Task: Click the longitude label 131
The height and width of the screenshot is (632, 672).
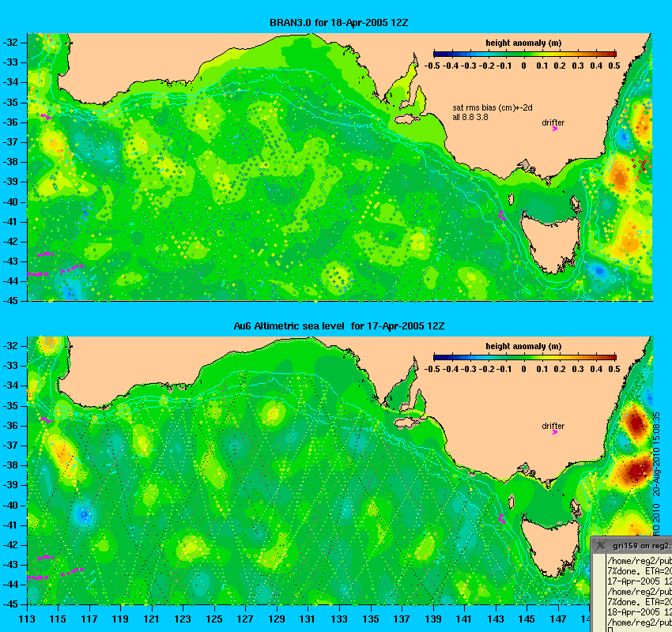Action: 308,619
